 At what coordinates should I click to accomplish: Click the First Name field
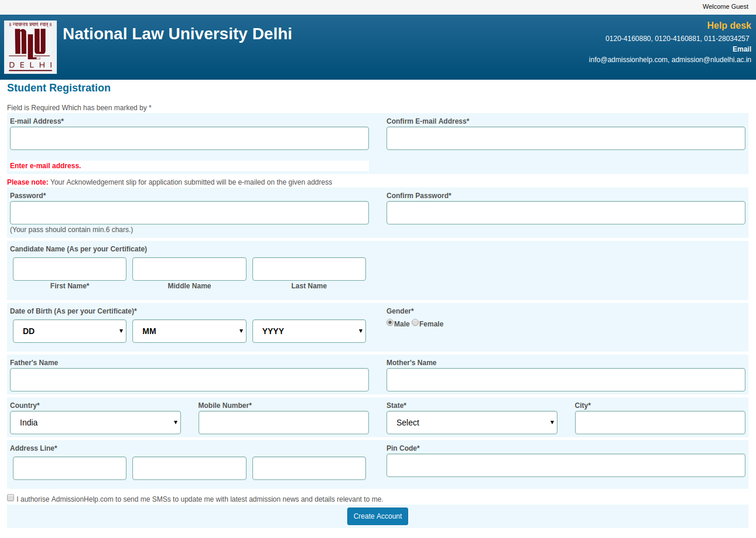[69, 268]
